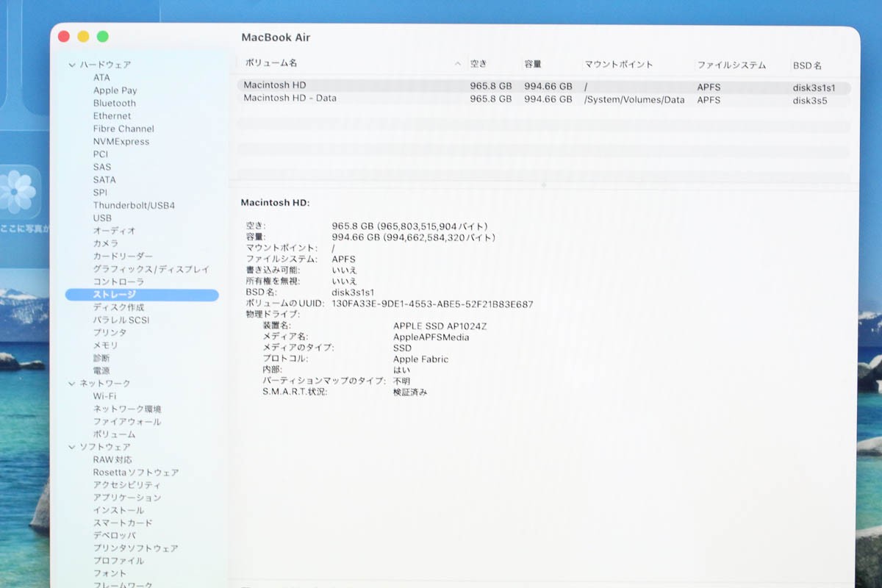This screenshot has width=882, height=588.
Task: Select アプリケーション in the sidebar
Action: coord(127,498)
